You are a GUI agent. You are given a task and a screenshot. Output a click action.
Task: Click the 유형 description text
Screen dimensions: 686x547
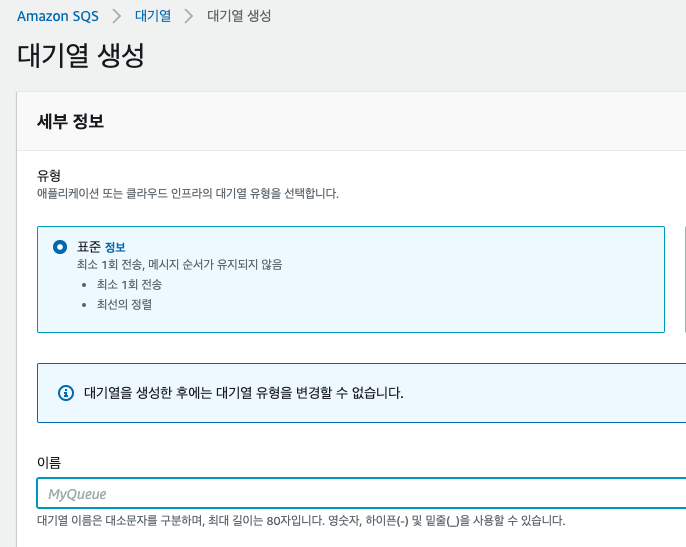[x=188, y=193]
